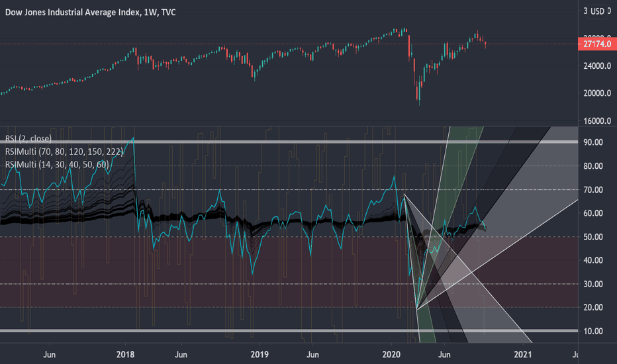Viewport: 617px width, 364px height.
Task: Click the 90.00 RSI axis label
Action: (593, 142)
